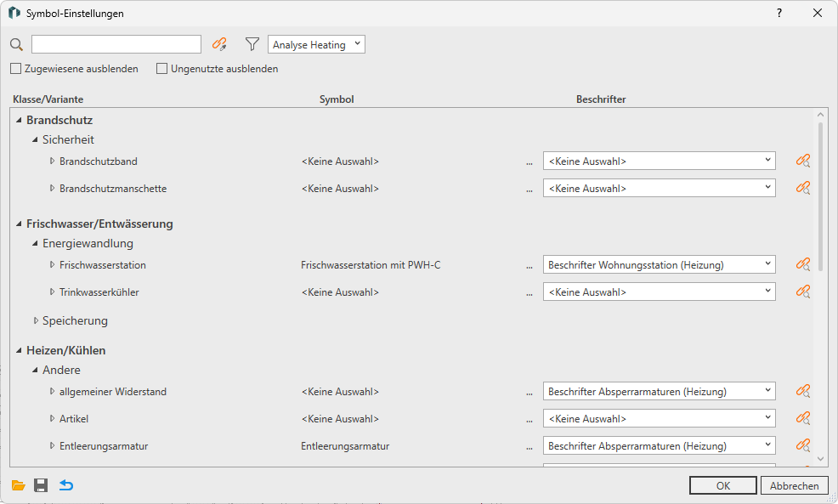This screenshot has width=838, height=504.
Task: Click link-search icon in Artikel row
Action: point(802,418)
